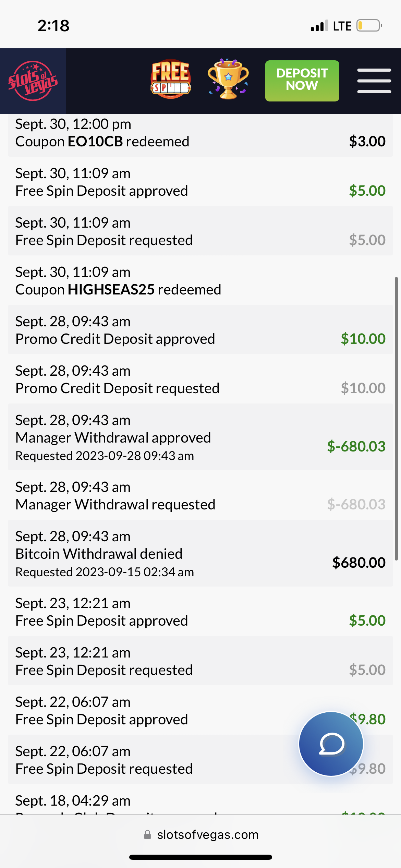Open the Free Spins icon
Screen dimensions: 401x868
tap(170, 80)
